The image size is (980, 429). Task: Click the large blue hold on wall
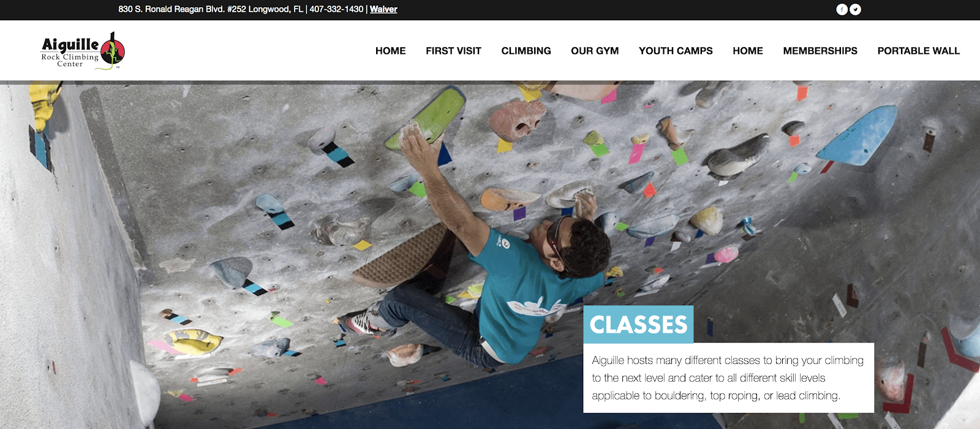(x=858, y=136)
